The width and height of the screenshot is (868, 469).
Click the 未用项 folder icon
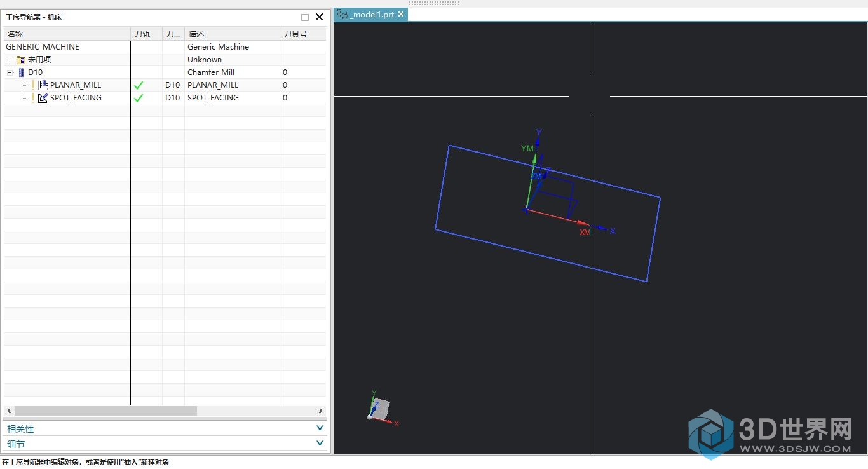(21, 60)
